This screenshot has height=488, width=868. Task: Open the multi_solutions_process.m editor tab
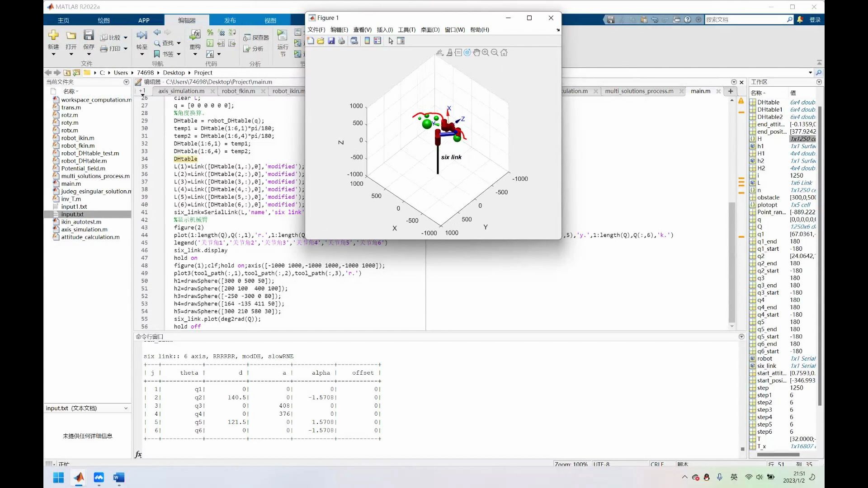click(639, 91)
